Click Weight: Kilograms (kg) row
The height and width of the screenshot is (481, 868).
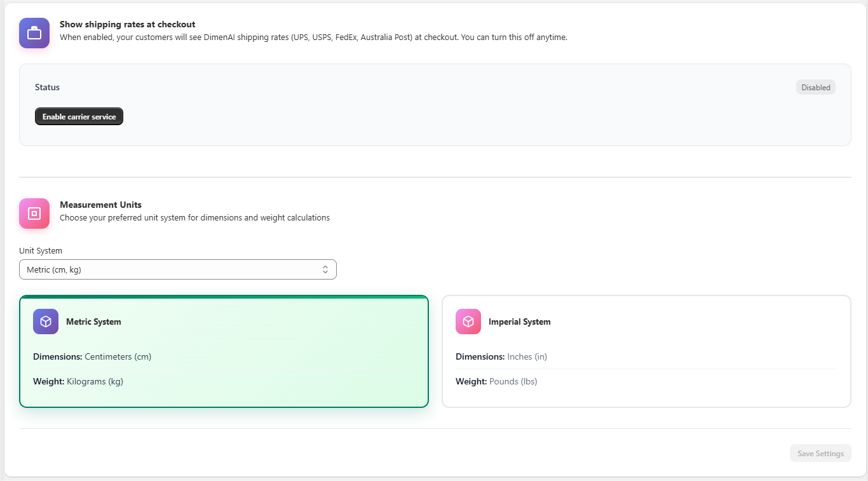[78, 381]
